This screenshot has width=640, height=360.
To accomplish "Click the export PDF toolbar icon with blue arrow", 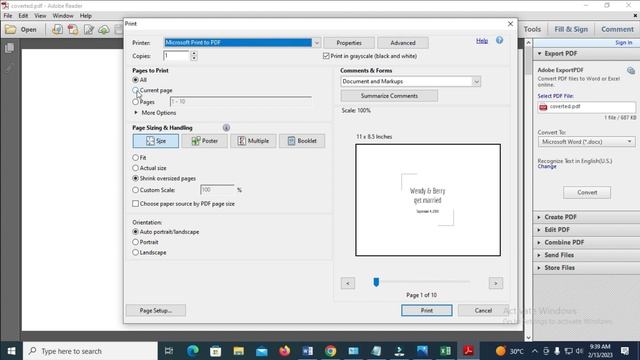I will (57, 30).
